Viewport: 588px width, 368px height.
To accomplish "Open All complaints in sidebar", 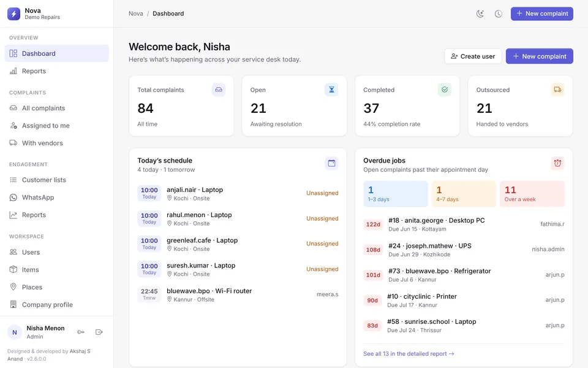I will click(56, 108).
